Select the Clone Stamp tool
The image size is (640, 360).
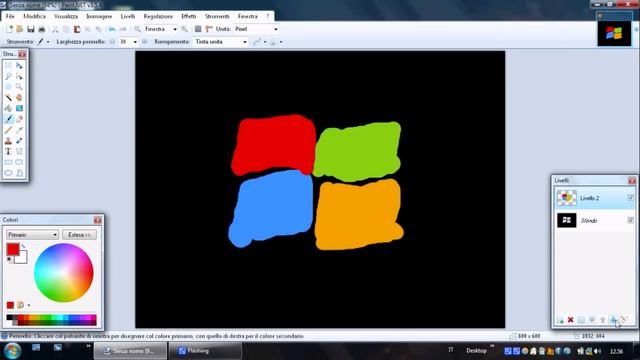click(8, 141)
